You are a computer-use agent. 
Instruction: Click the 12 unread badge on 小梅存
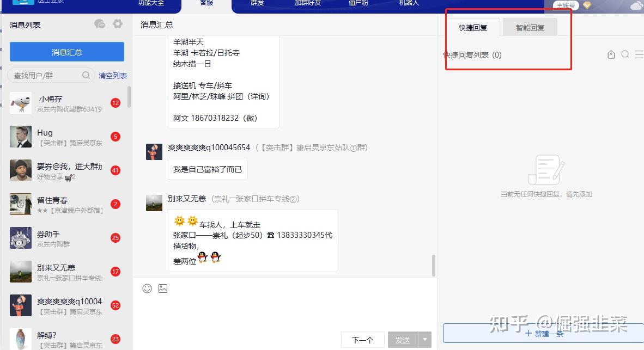coord(116,103)
